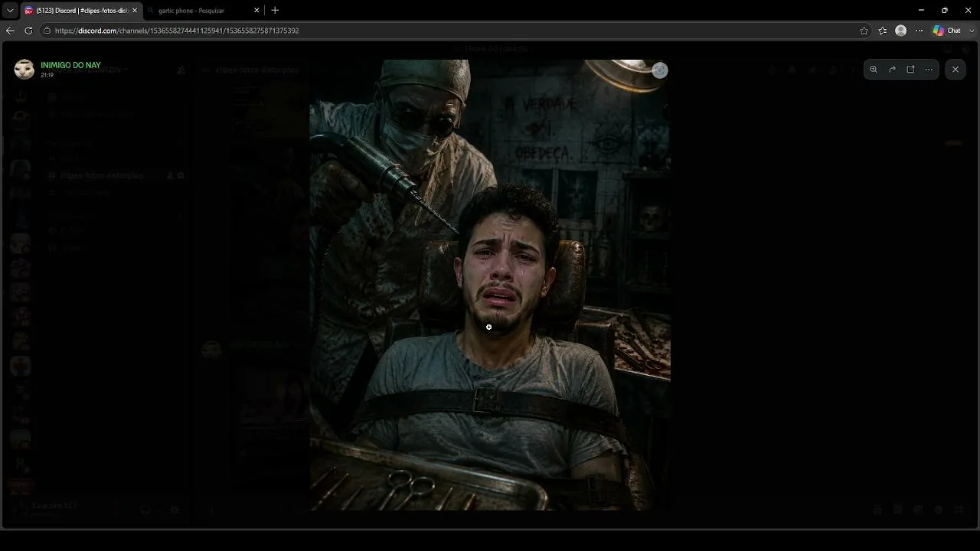
Task: Open the image viewer's more options menu
Action: click(929, 70)
